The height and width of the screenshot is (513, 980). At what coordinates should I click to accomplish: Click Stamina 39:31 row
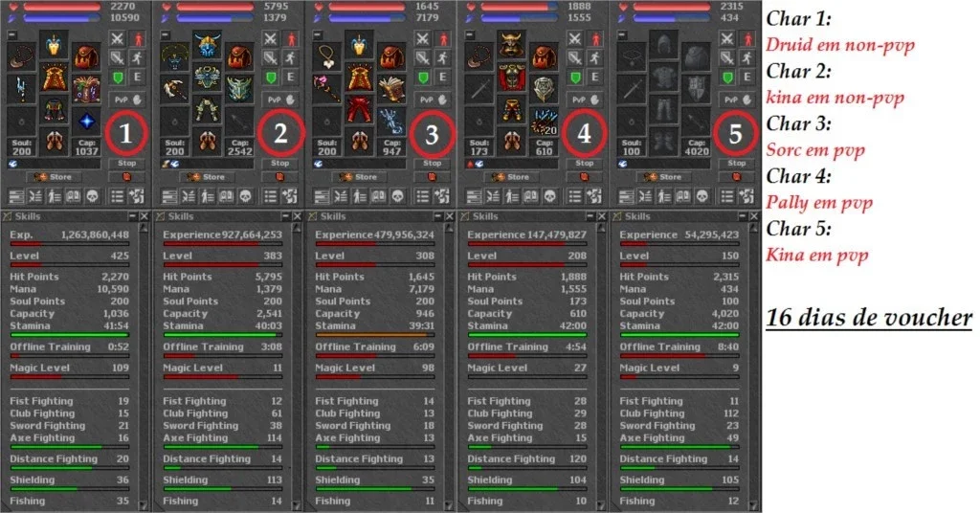point(374,328)
